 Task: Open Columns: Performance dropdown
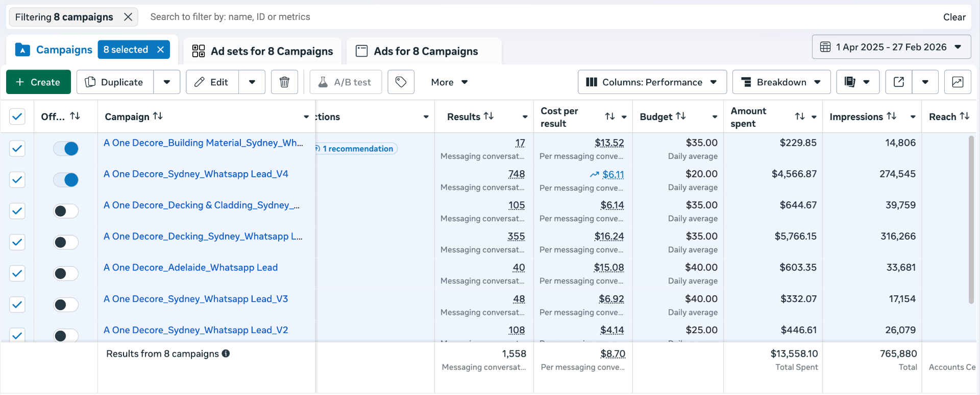(652, 82)
